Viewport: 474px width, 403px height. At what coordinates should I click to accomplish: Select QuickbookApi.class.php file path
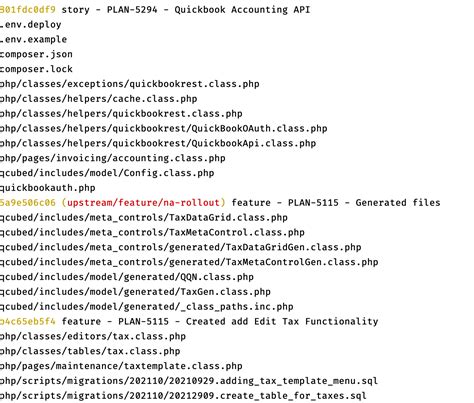158,143
